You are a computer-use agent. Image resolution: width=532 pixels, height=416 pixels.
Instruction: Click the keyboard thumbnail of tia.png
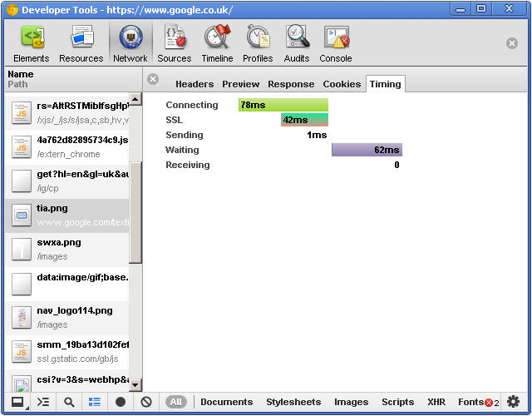(x=22, y=215)
